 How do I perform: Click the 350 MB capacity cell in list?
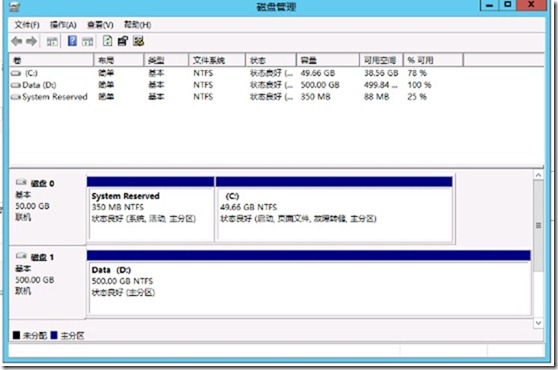[x=315, y=97]
